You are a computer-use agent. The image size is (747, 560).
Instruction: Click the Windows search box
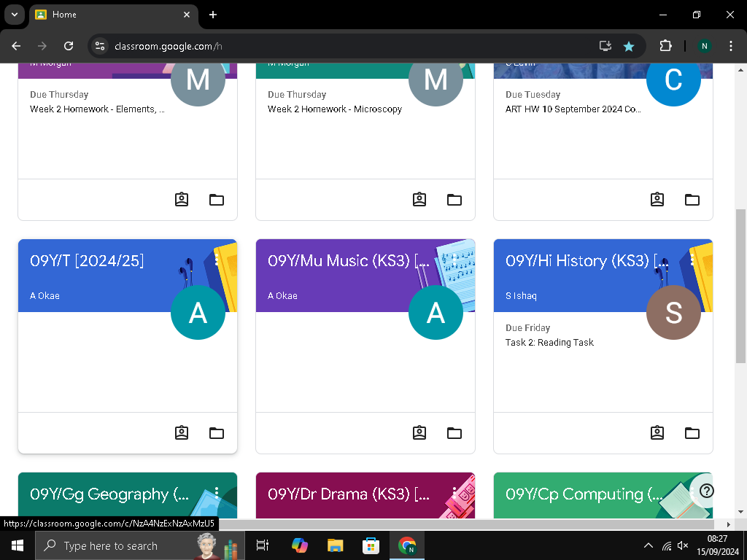[x=139, y=545]
